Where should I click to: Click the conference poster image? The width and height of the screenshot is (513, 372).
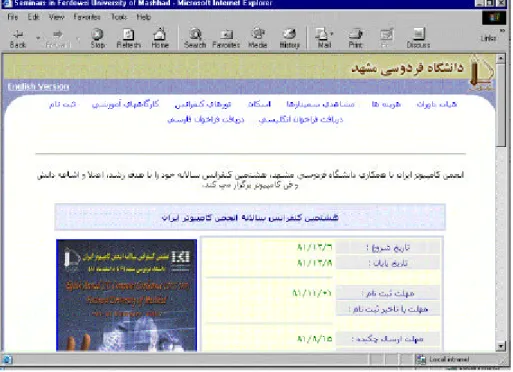click(x=126, y=295)
